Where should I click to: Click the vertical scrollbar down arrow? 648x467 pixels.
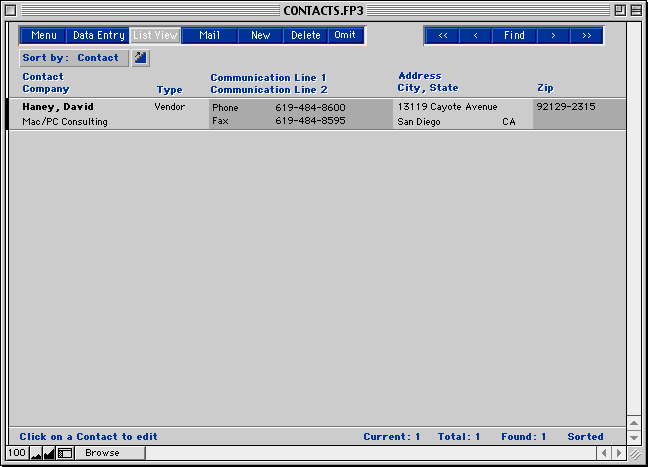pyautogui.click(x=634, y=438)
